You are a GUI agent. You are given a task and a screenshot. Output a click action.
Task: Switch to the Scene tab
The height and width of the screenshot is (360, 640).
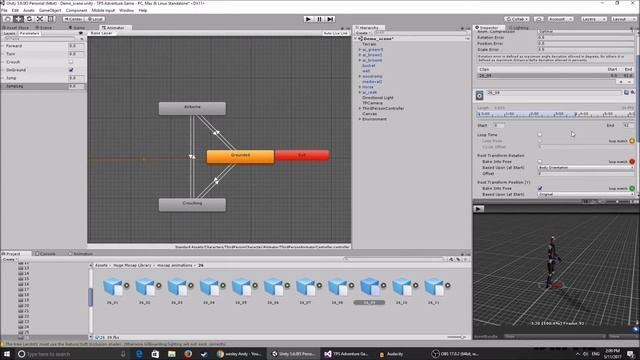[x=44, y=28]
